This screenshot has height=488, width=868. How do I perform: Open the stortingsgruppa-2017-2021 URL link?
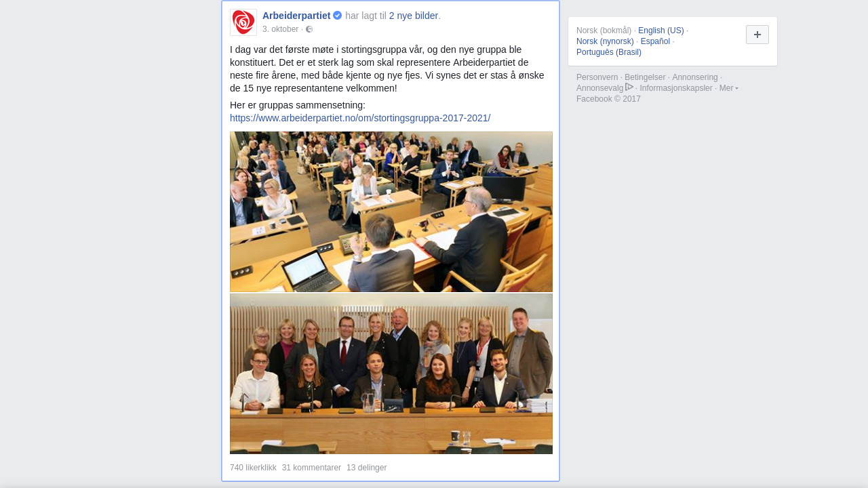click(x=360, y=118)
